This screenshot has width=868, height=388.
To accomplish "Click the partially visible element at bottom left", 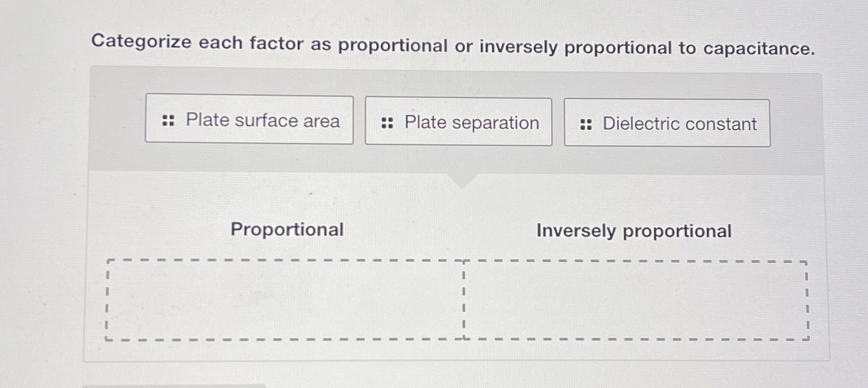I will click(x=174, y=386).
